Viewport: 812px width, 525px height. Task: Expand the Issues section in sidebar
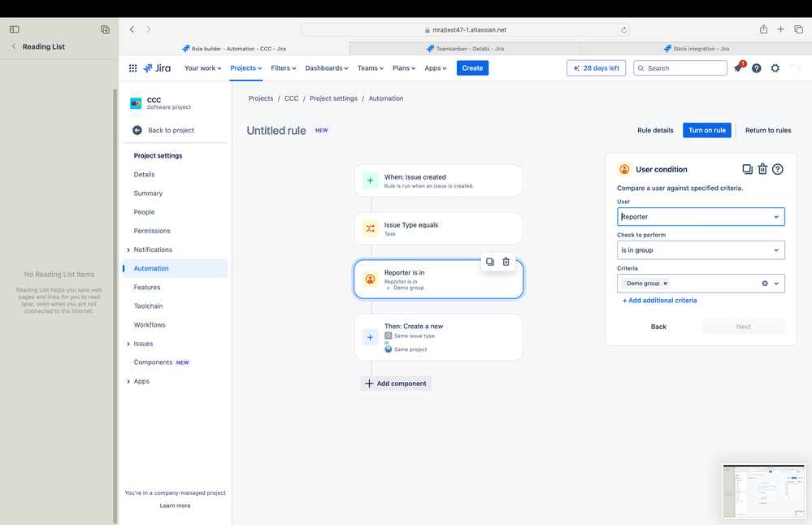[x=128, y=345]
